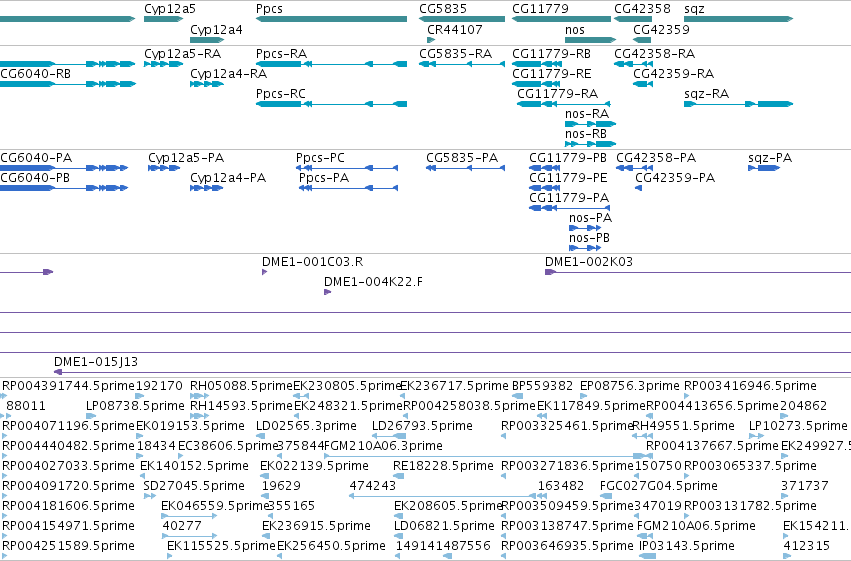Click the RP004027033.5prime EST label
This screenshot has height=561, width=851.
(68, 466)
